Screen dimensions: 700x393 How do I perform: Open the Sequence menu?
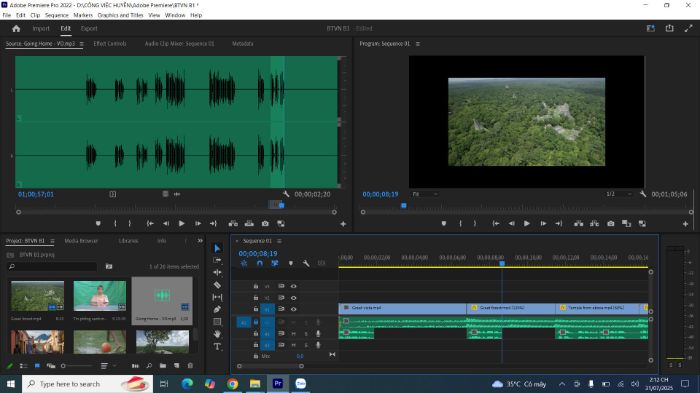tap(57, 15)
